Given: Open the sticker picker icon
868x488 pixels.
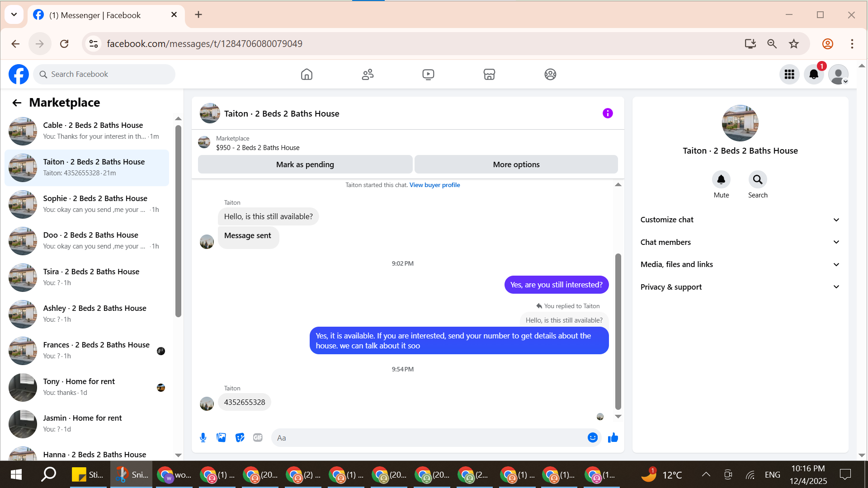Looking at the screenshot, I should [x=240, y=437].
